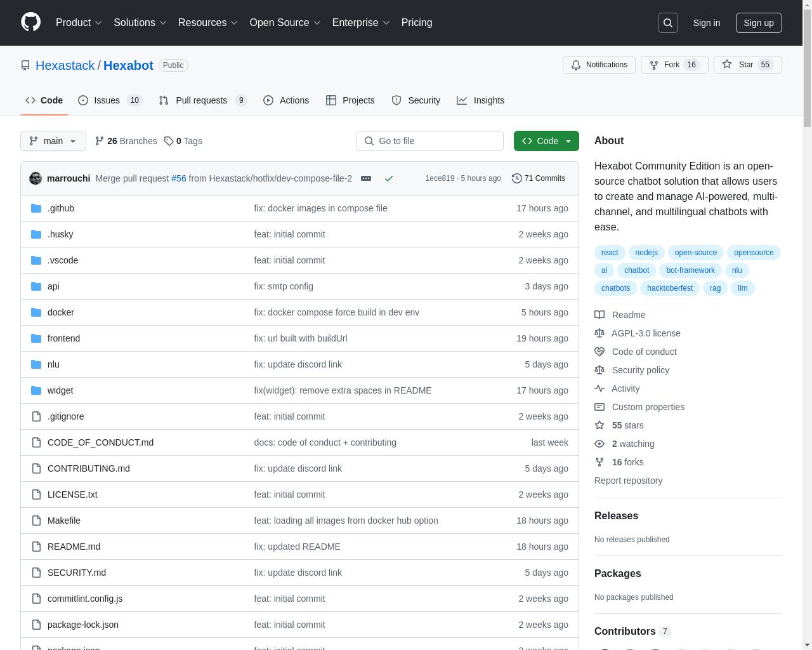
Task: Open the Releases heading link
Action: [616, 516]
